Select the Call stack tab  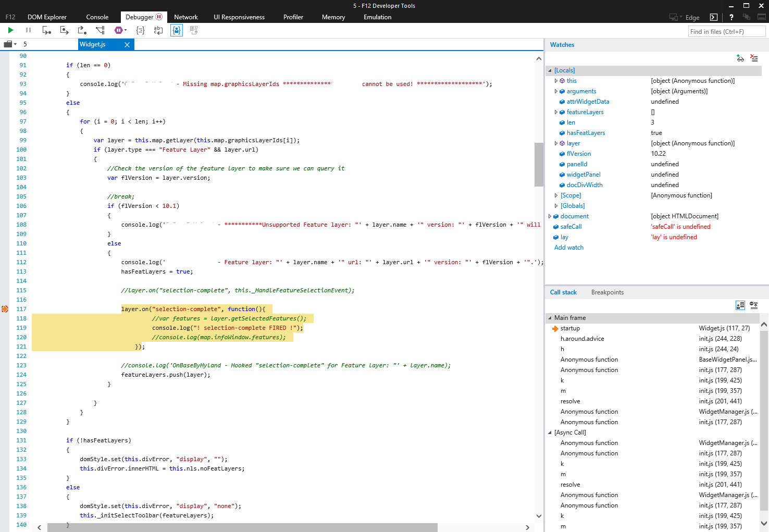coord(563,292)
